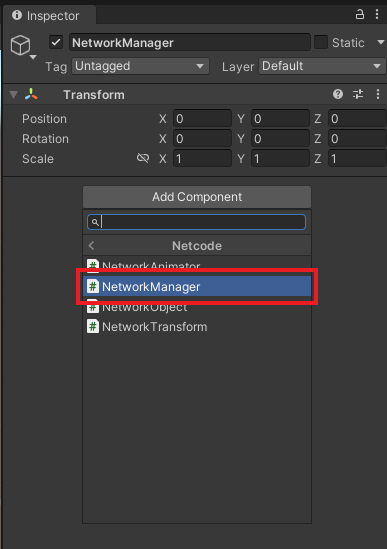Viewport: 387px width, 549px height.
Task: Focus the component search field
Action: [x=196, y=222]
